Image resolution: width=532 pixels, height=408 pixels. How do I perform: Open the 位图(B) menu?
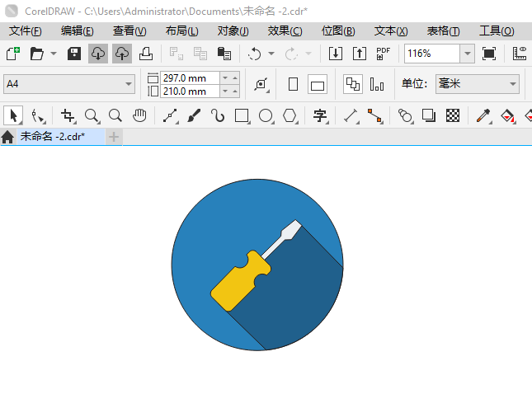[x=338, y=31]
